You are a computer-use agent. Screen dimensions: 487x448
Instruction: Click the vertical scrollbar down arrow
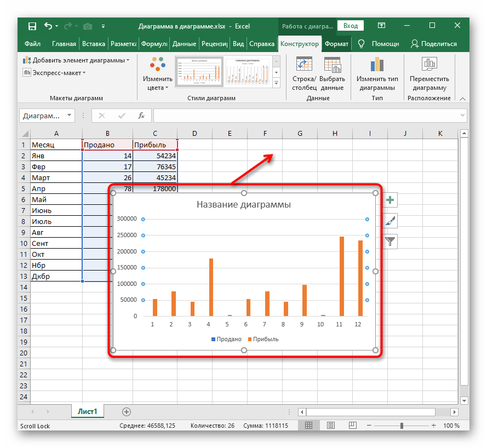coord(464,400)
